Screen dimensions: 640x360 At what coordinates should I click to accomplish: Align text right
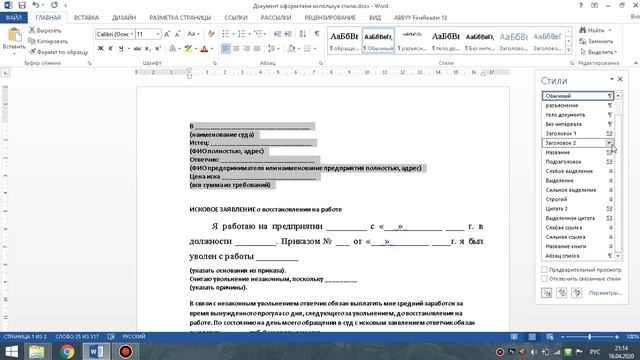247,49
